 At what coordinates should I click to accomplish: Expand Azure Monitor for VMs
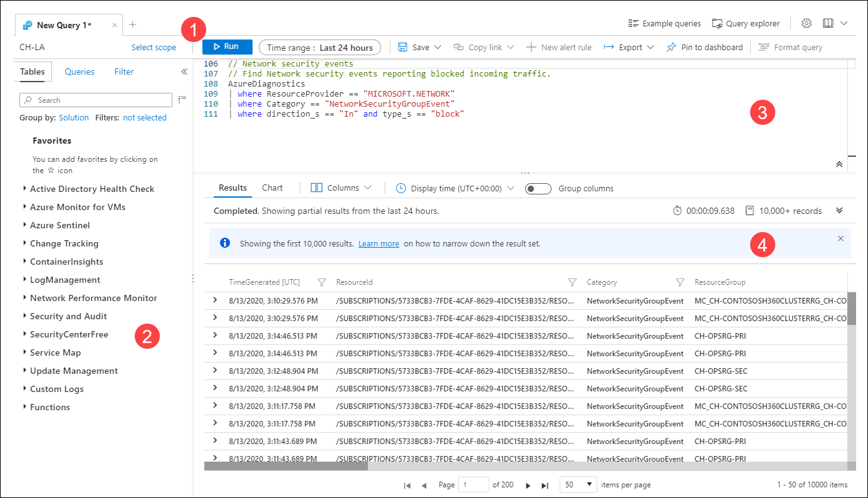[x=25, y=206]
